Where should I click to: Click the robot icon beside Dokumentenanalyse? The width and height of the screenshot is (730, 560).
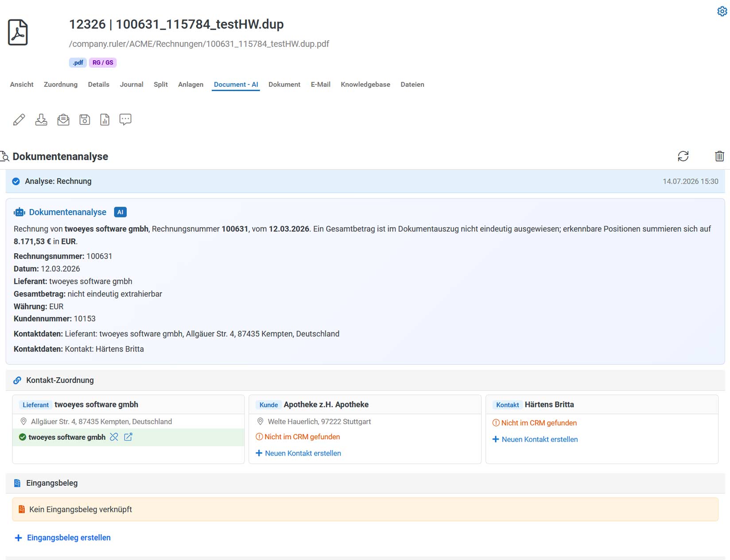[x=19, y=212]
